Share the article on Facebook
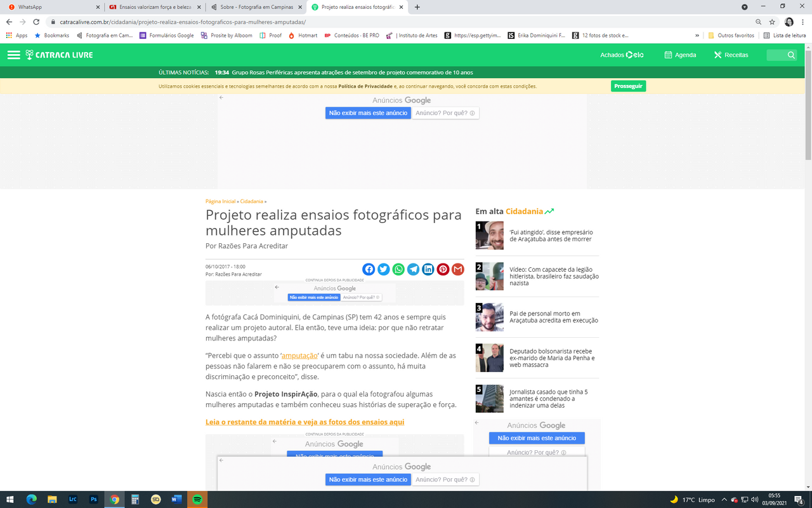Viewport: 812px width, 508px height. (369, 269)
